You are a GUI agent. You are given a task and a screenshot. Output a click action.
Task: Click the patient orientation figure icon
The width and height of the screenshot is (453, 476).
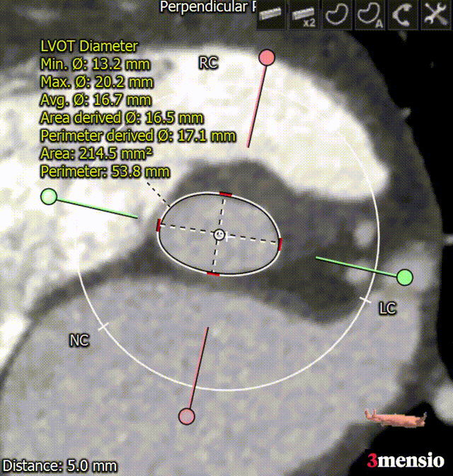coord(396,419)
